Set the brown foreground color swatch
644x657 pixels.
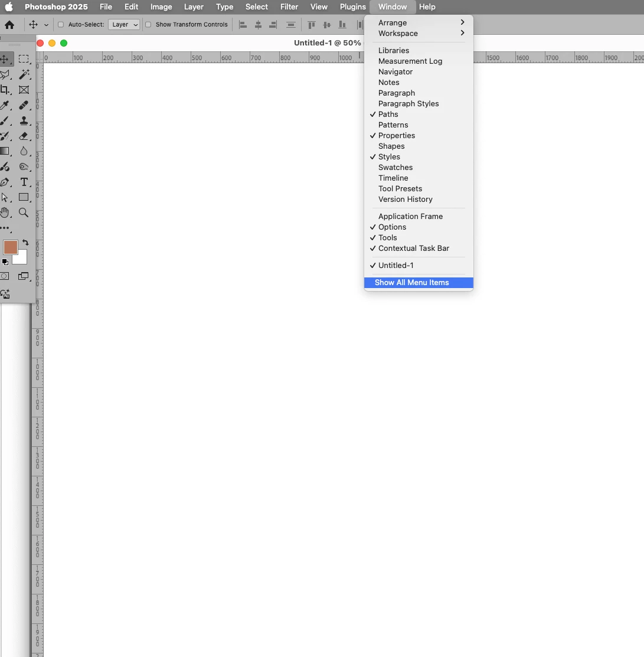point(10,247)
